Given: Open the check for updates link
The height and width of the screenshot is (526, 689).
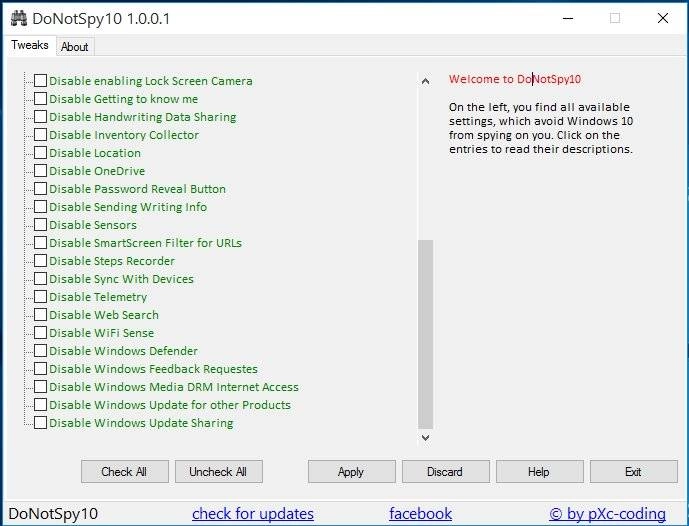Looking at the screenshot, I should tap(253, 514).
